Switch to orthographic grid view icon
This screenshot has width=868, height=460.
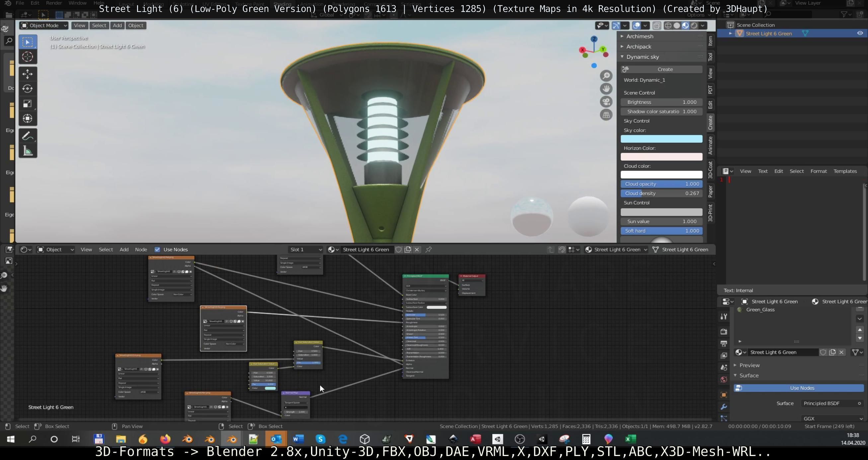(606, 115)
